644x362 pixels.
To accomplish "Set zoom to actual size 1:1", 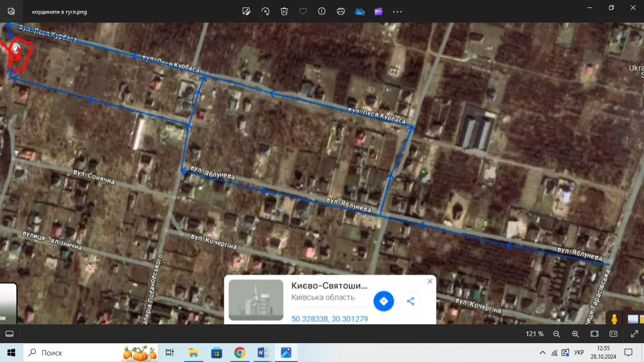I will point(613,334).
